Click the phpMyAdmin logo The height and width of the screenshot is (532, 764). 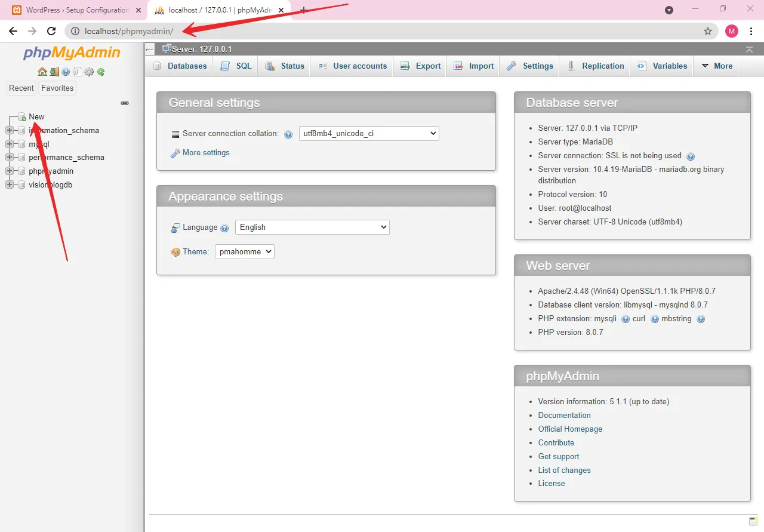pos(72,53)
